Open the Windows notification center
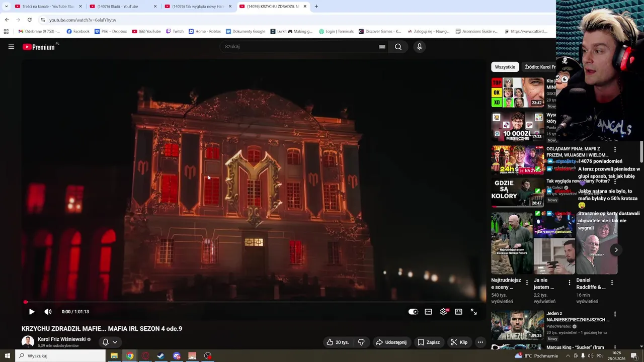Screen dimensions: 644x362 [x=634, y=356]
